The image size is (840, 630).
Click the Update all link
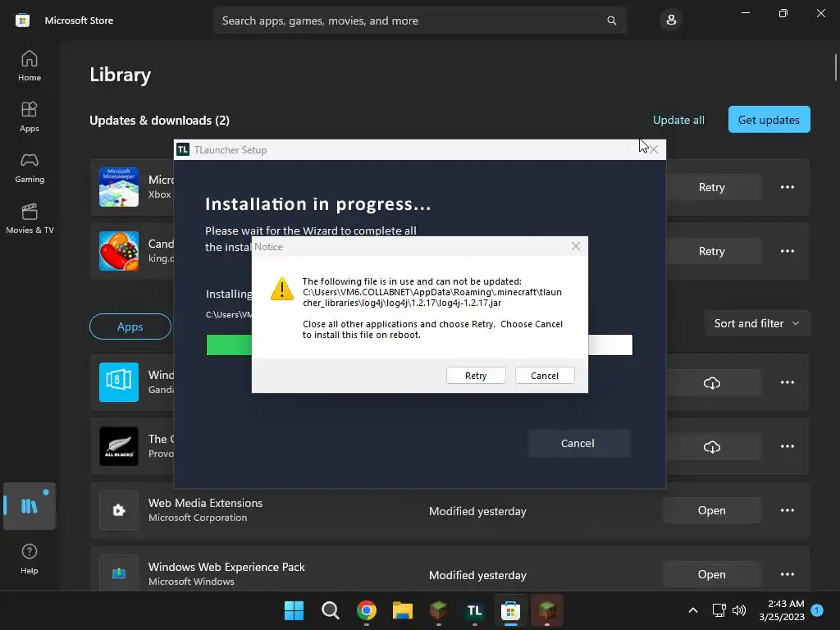pos(678,120)
